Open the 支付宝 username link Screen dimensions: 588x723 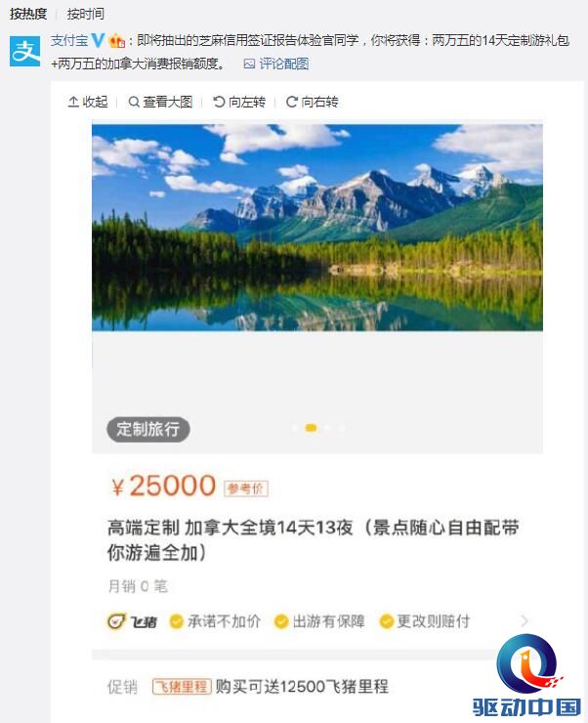tap(69, 41)
